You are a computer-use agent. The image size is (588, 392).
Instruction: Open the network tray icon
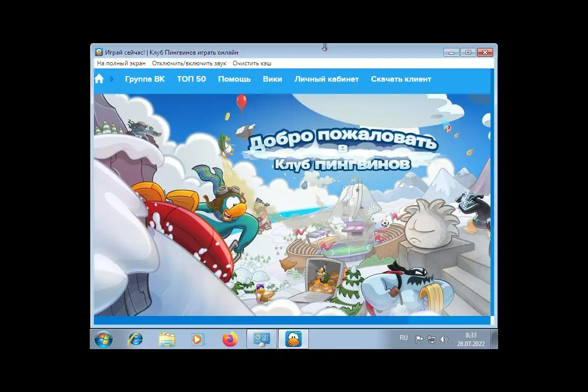click(432, 339)
